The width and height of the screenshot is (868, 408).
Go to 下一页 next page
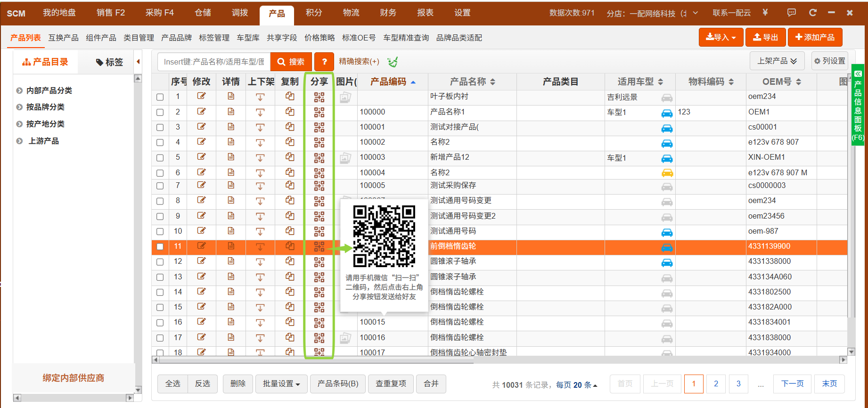(x=793, y=384)
